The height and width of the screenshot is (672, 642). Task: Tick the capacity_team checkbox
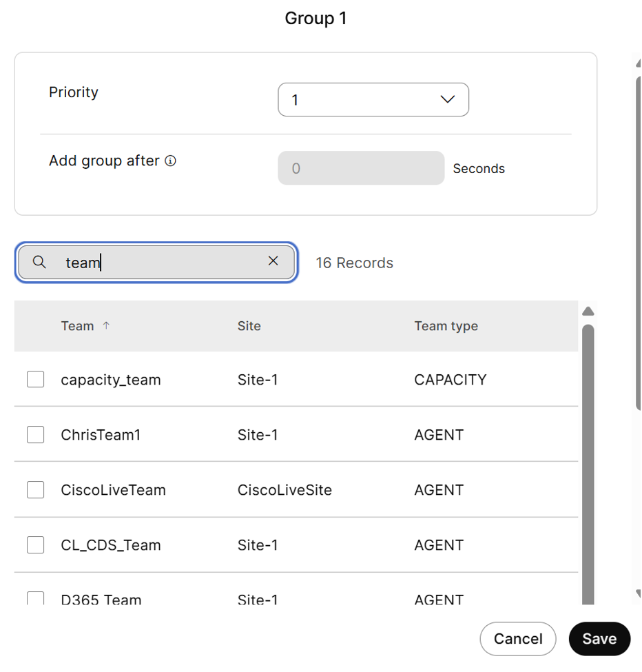(x=36, y=380)
